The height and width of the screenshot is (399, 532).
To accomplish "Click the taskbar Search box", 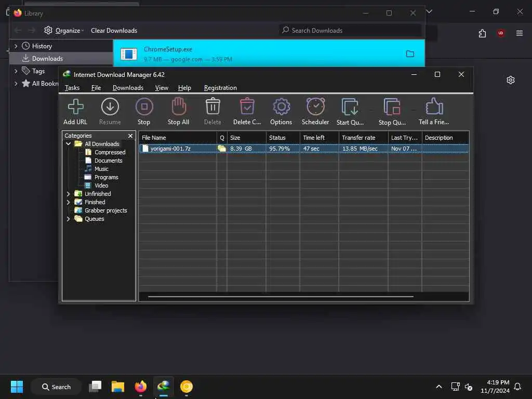I will (56, 387).
